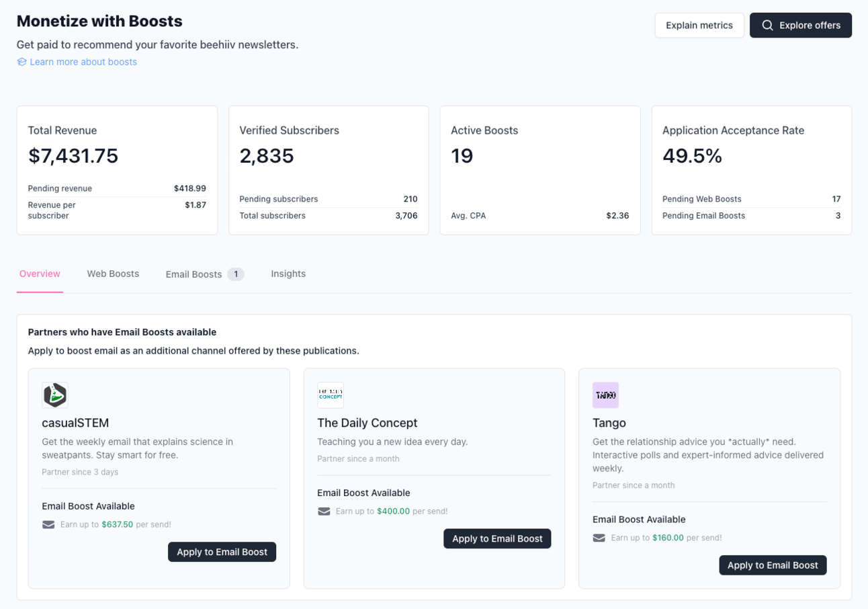Click the Explore offers button
The width and height of the screenshot is (868, 609).
(801, 26)
